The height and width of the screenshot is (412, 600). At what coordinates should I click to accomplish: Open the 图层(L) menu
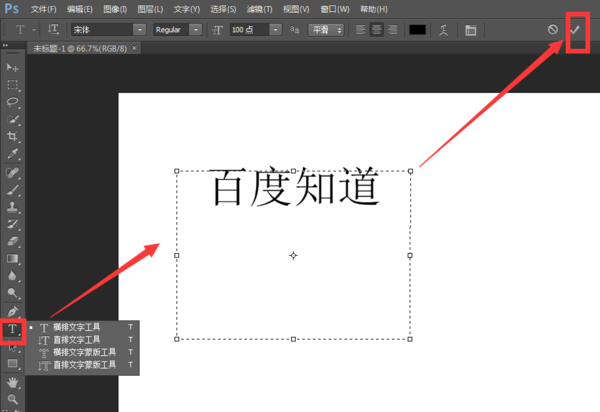coord(150,9)
